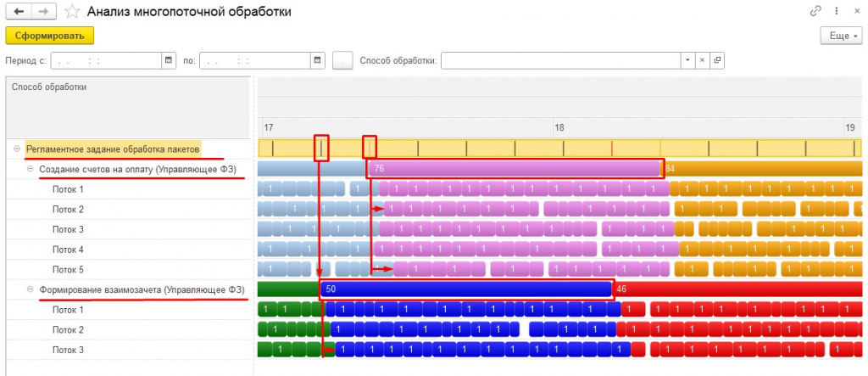Add page to favorites with star icon
The height and width of the screenshot is (376, 868).
(x=71, y=11)
